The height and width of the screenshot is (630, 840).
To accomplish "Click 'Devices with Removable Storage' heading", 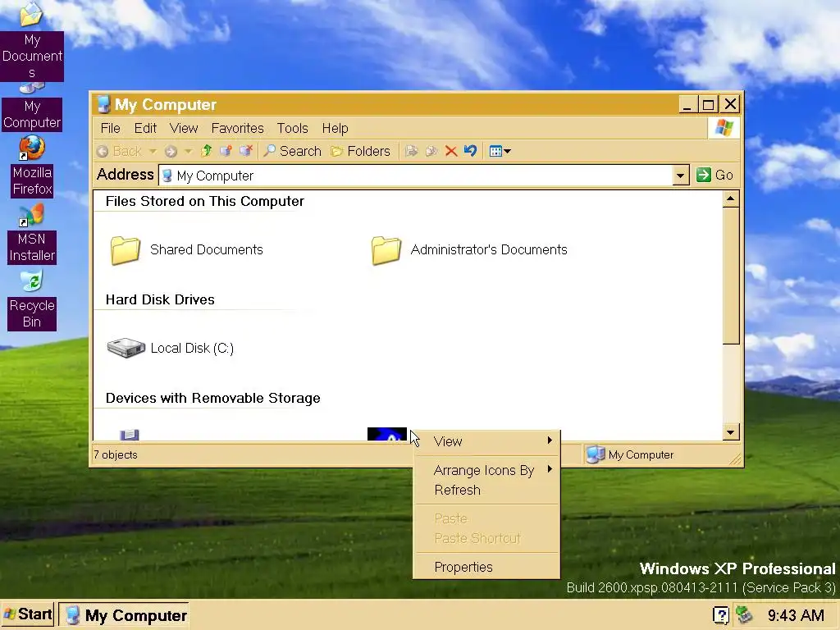I will (x=212, y=399).
